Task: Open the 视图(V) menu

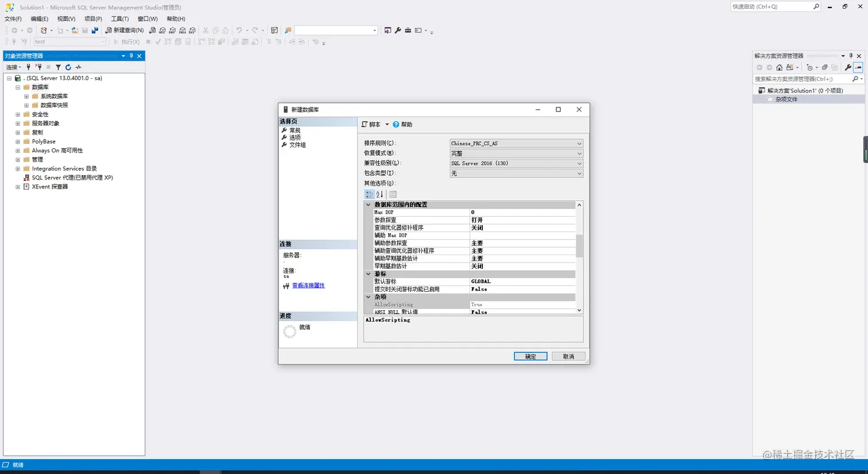Action: [x=66, y=19]
